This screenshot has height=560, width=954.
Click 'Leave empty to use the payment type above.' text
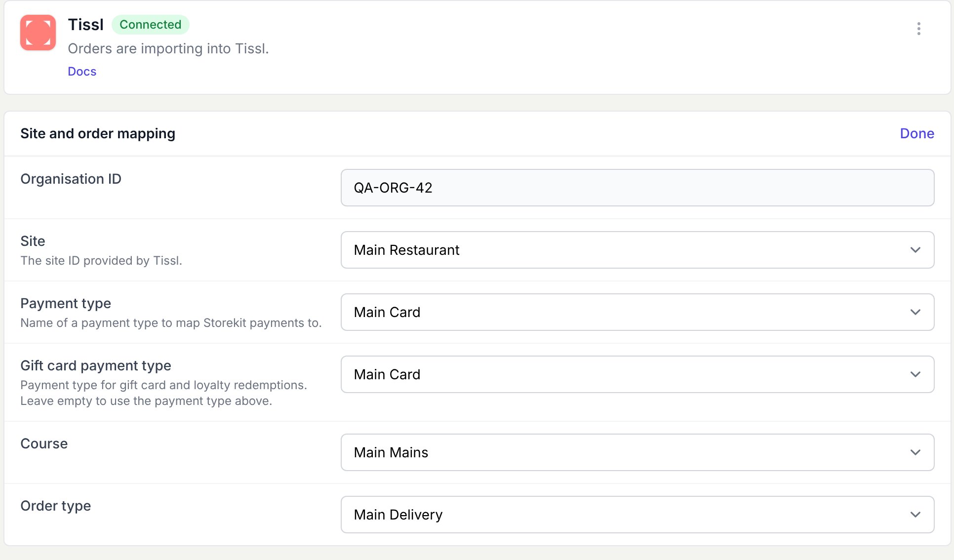pyautogui.click(x=146, y=401)
